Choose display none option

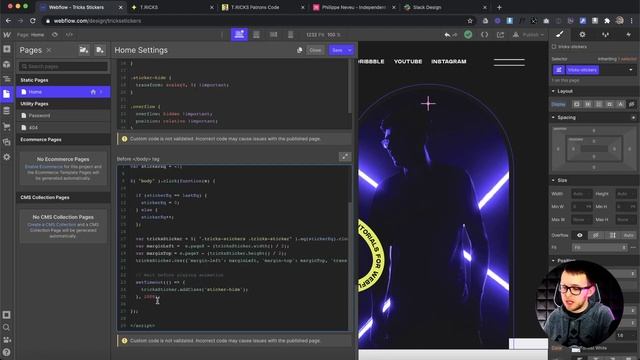631,104
